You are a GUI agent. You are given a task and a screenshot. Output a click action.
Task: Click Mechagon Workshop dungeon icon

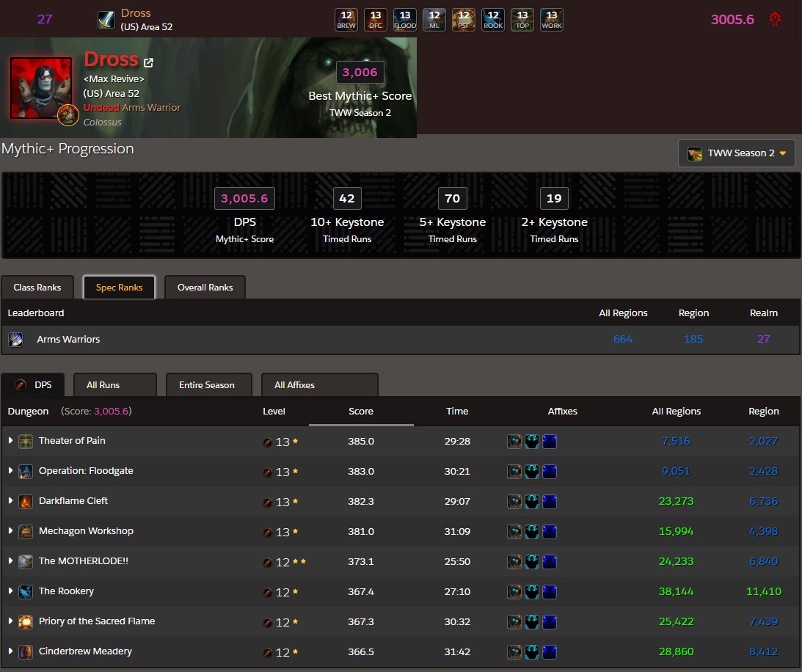pyautogui.click(x=26, y=532)
